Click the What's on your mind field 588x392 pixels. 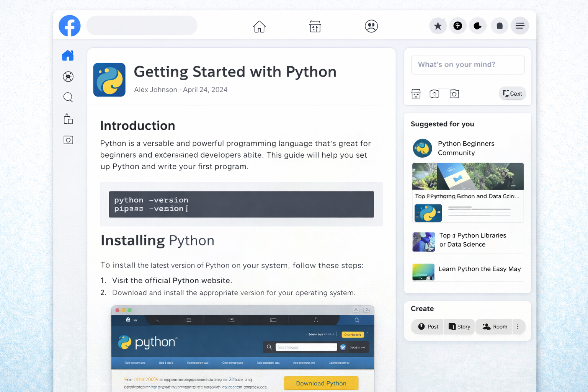(x=467, y=65)
